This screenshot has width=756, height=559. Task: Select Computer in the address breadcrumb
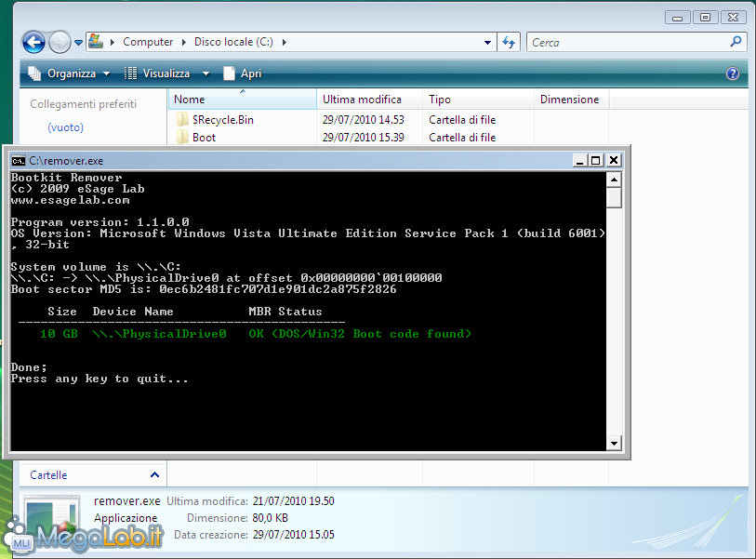148,42
